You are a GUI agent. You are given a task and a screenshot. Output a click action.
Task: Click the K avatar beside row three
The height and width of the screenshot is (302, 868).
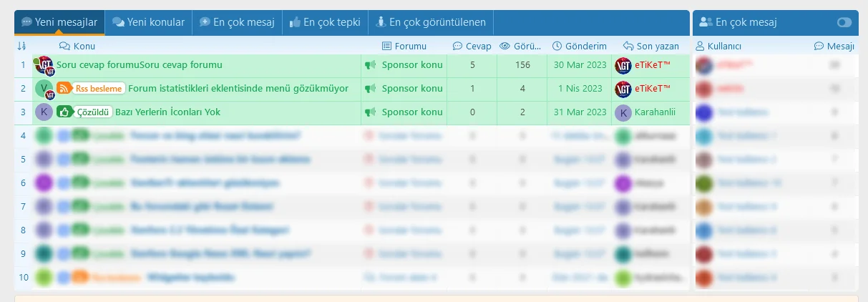(43, 112)
